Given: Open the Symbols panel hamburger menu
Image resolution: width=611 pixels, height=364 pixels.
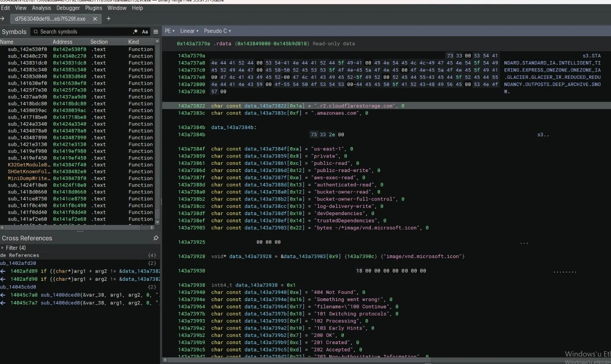Looking at the screenshot, I should click(156, 32).
